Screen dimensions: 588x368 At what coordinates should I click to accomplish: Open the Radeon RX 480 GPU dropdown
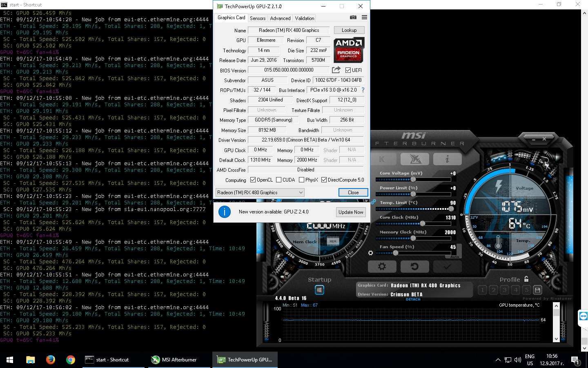260,193
